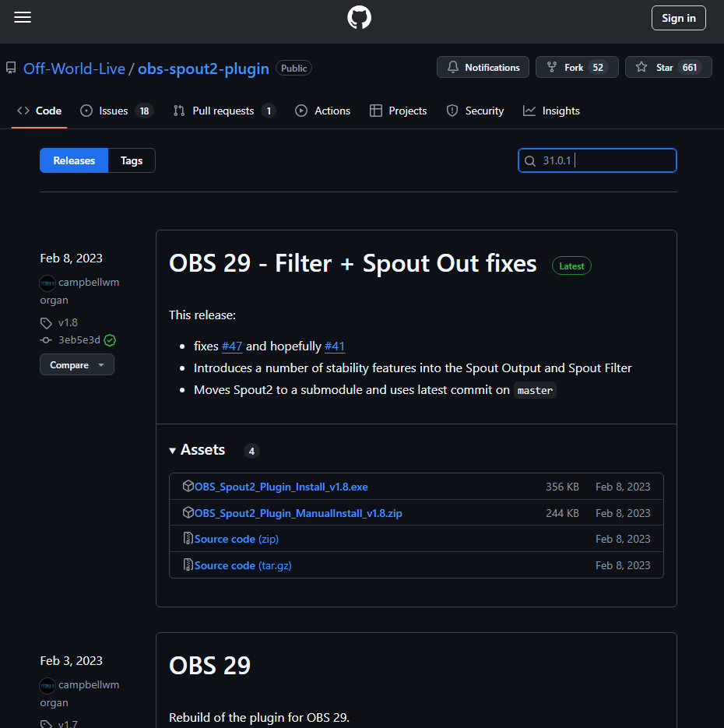Viewport: 724px width, 728px height.
Task: Click campbellwm avatar under Feb 8, 2023
Action: tap(47, 283)
